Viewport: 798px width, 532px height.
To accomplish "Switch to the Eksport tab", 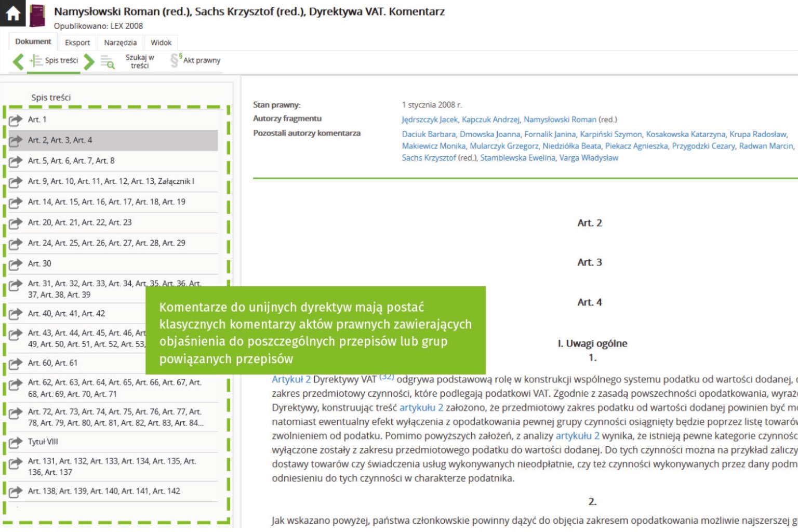I will point(77,43).
